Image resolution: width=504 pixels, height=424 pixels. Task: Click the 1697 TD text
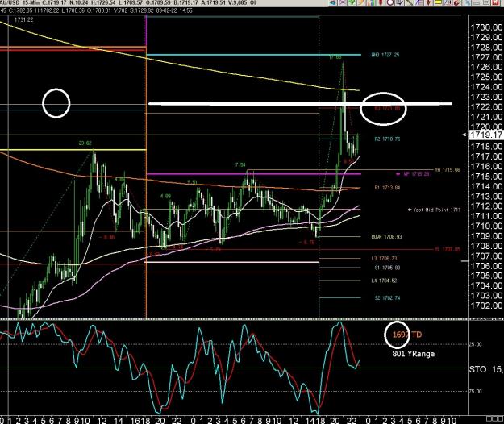point(407,335)
